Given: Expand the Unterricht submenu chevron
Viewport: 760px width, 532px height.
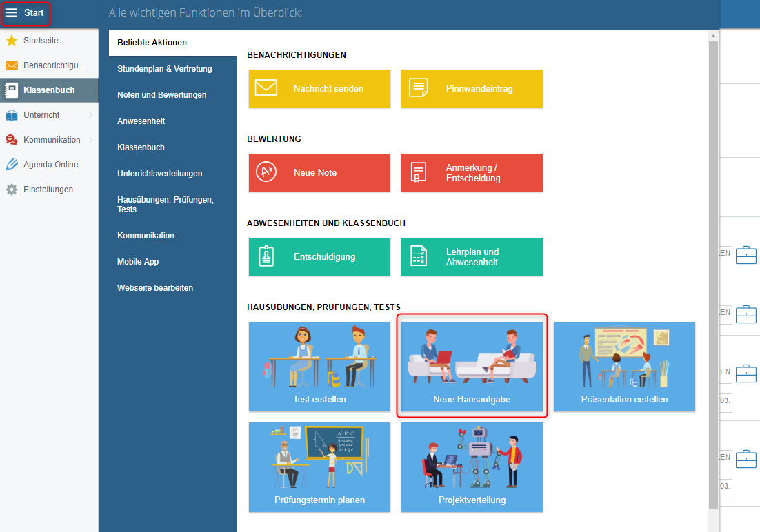Looking at the screenshot, I should (91, 115).
